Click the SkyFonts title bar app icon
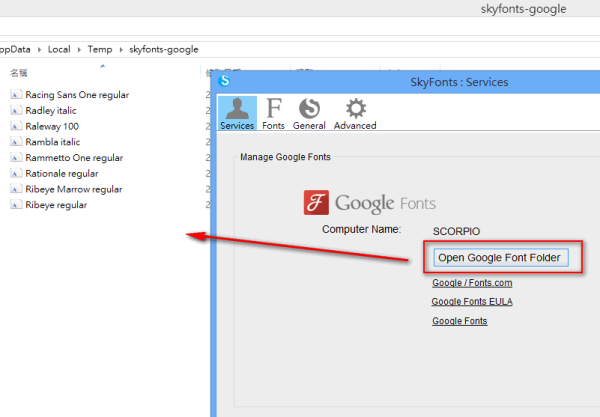The image size is (600, 417). pos(225,81)
